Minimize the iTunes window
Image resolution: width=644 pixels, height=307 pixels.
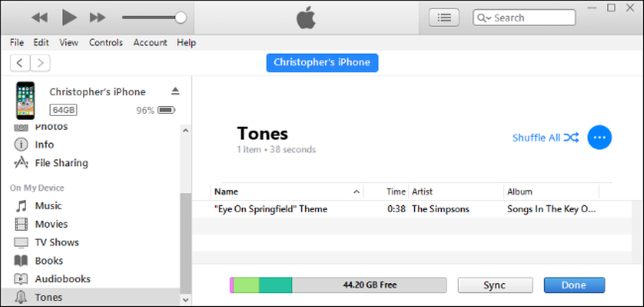592,8
